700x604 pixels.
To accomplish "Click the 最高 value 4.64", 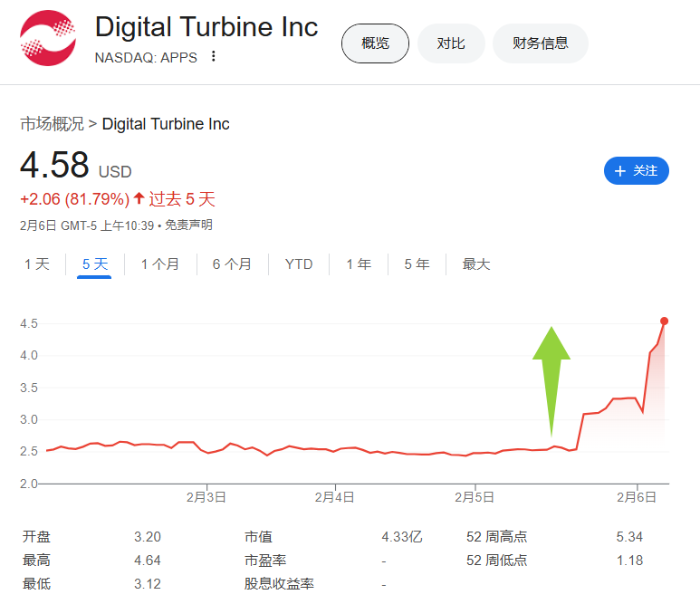I will tap(148, 560).
